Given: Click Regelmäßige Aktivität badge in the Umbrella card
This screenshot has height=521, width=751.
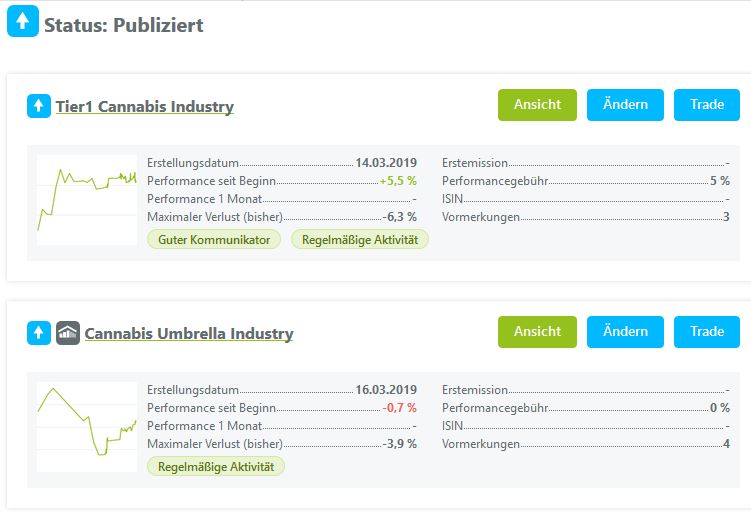Looking at the screenshot, I should (216, 466).
